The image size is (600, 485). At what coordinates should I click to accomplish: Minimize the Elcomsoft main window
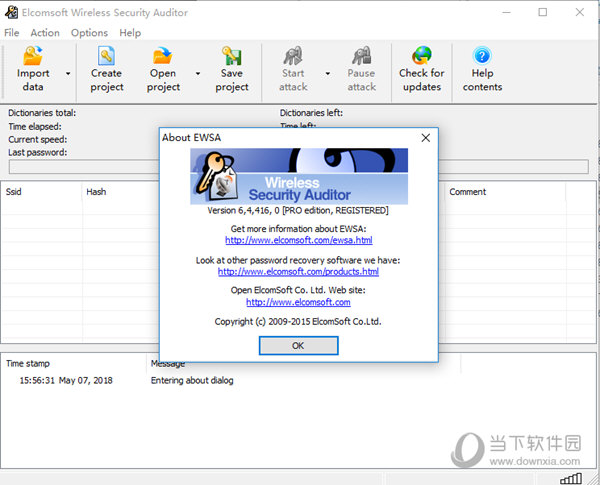506,12
